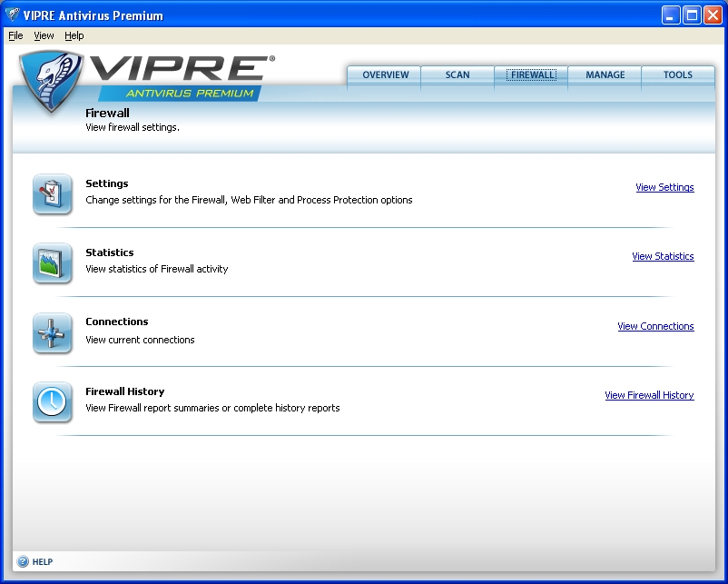Click the 'Change settings for the Firewall' description

tap(249, 200)
